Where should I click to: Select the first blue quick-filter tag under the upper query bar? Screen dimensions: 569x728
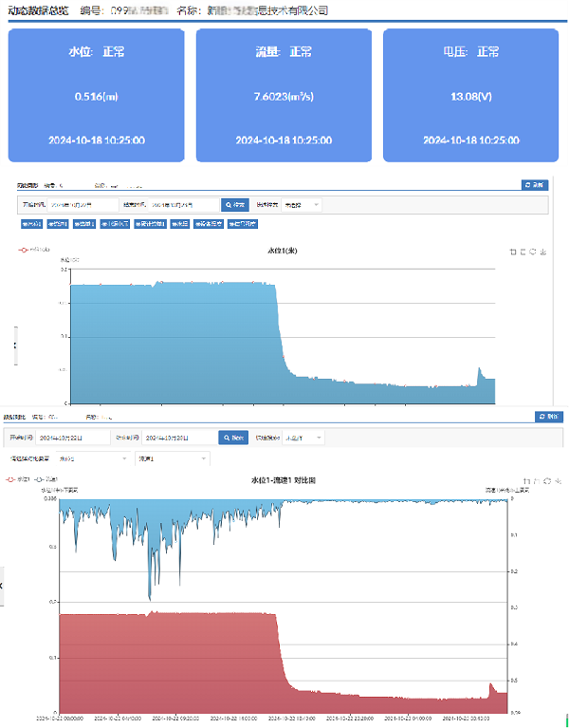pyautogui.click(x=30, y=224)
